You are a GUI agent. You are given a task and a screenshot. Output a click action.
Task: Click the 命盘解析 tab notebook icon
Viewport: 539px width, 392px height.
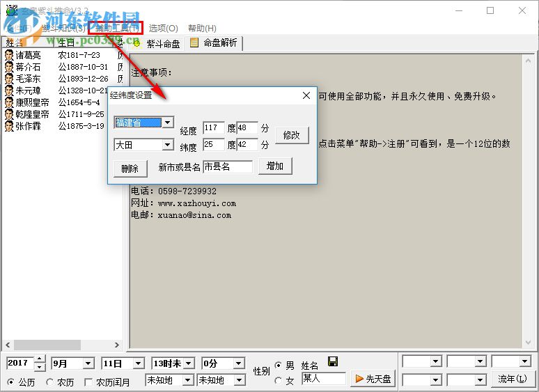(194, 42)
